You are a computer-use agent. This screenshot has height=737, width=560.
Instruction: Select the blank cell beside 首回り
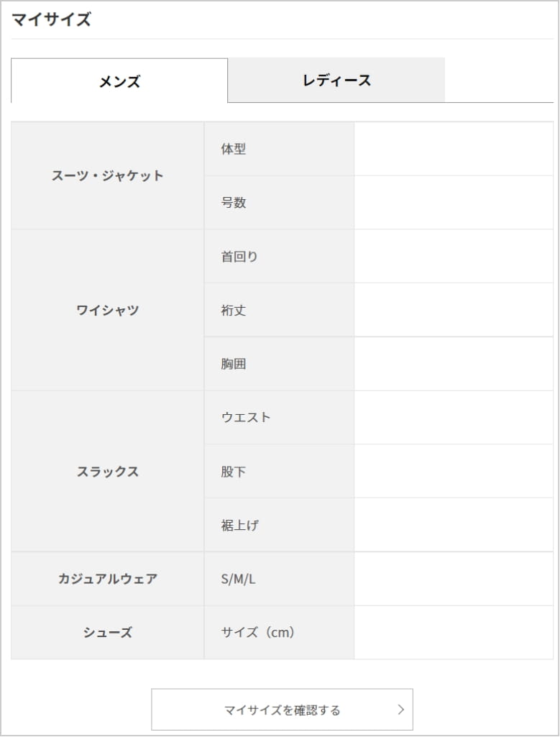pos(453,256)
